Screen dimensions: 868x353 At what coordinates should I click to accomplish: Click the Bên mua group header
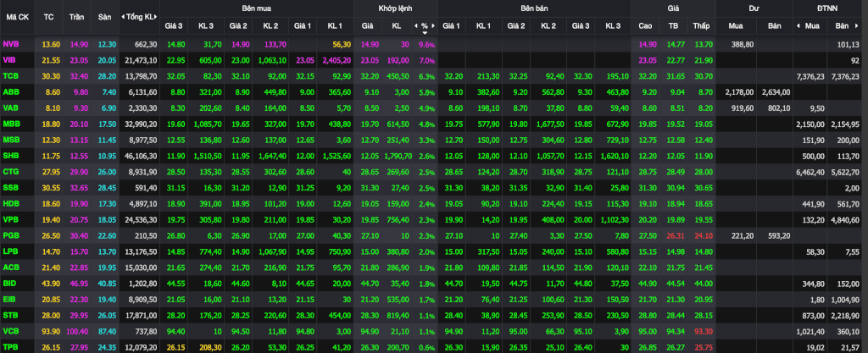coord(256,8)
